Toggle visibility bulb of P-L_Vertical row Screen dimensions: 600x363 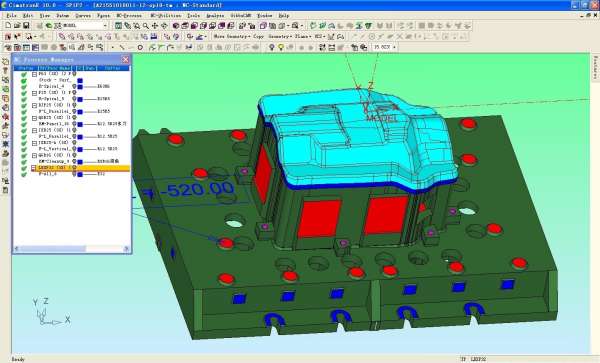[74, 149]
